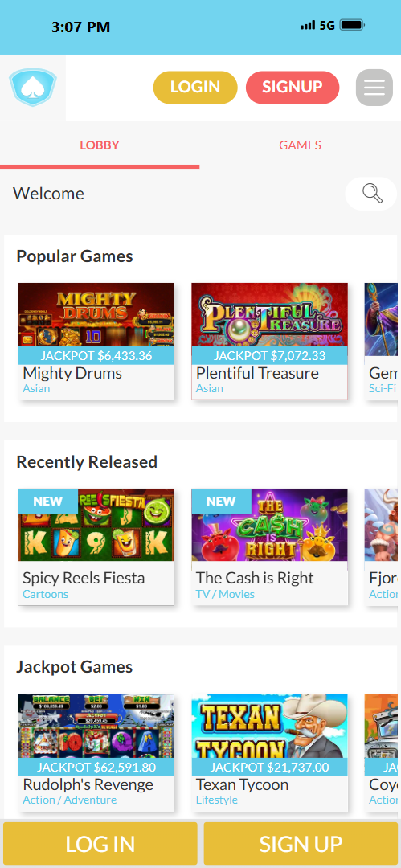401x868 pixels.
Task: Open the Plentiful Treasure game thumbnail
Action: (x=270, y=323)
